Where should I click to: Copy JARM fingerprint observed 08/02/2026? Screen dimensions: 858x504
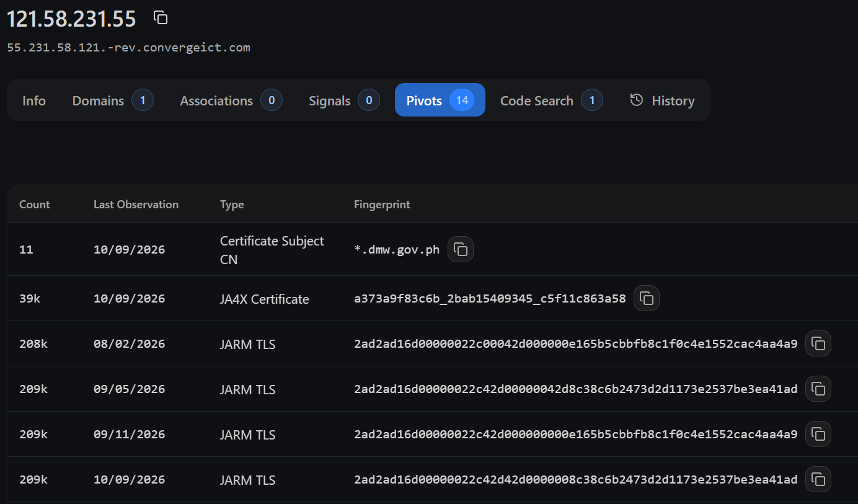(818, 343)
